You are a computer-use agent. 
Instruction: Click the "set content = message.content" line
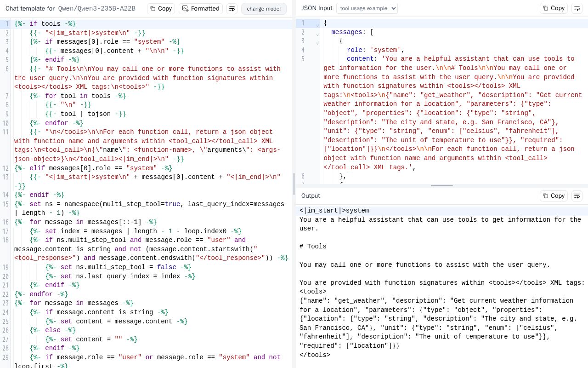116,322
